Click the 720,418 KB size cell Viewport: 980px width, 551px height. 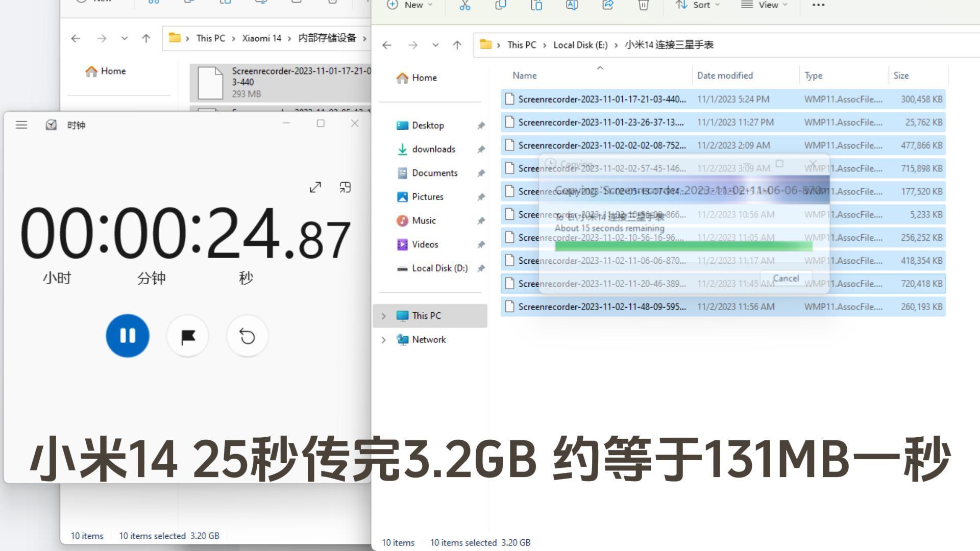click(921, 284)
